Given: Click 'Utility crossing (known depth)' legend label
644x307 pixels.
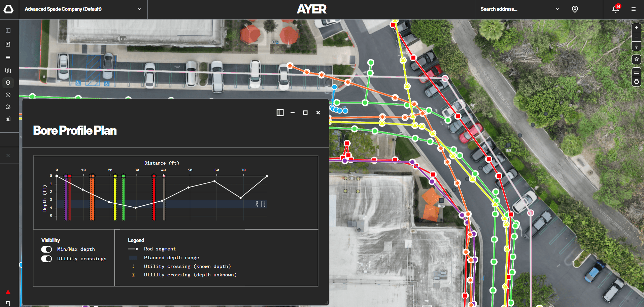Looking at the screenshot, I should point(188,267).
